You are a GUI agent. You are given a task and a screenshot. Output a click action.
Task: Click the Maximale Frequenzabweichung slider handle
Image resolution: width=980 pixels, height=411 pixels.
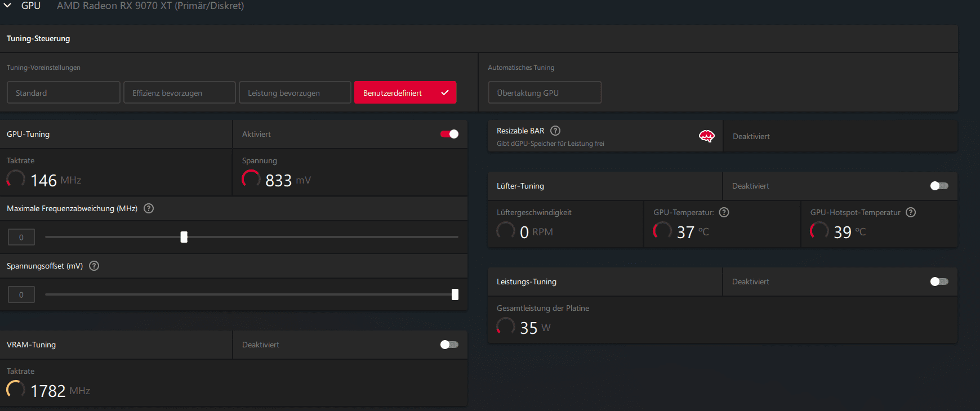(x=184, y=237)
